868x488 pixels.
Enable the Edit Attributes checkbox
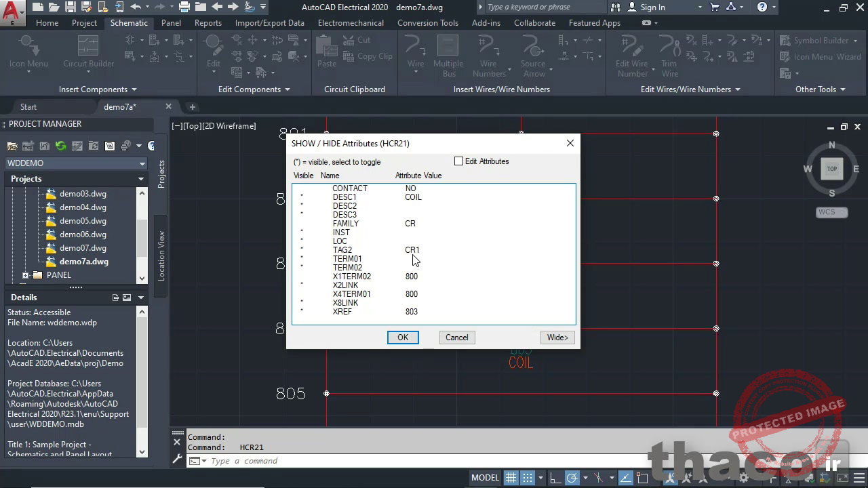pos(459,161)
